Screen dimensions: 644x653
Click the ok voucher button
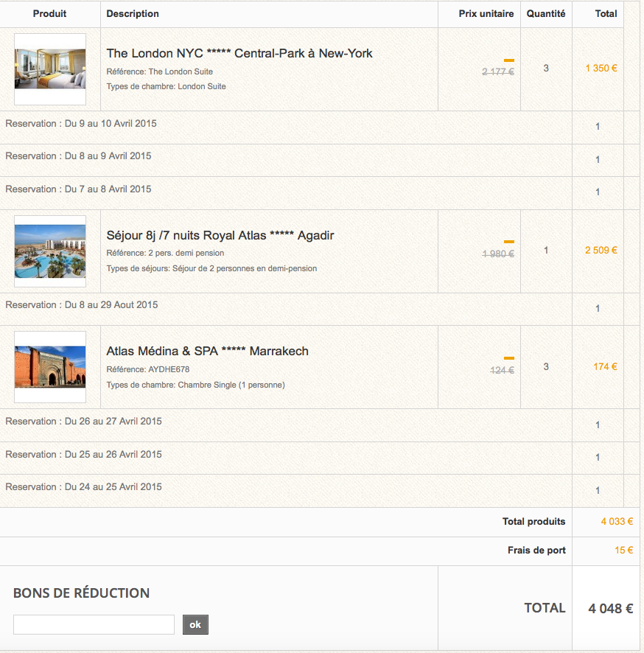pyautogui.click(x=195, y=625)
